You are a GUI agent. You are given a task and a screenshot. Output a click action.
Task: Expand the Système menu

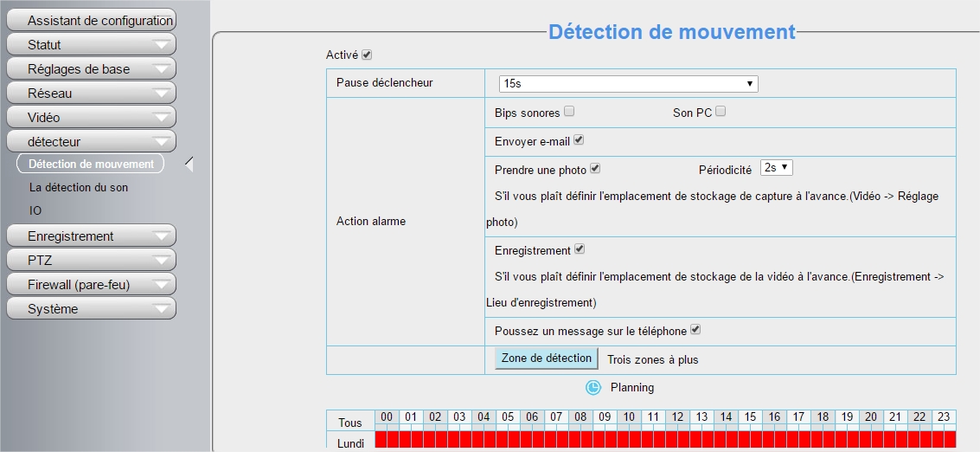(x=91, y=308)
